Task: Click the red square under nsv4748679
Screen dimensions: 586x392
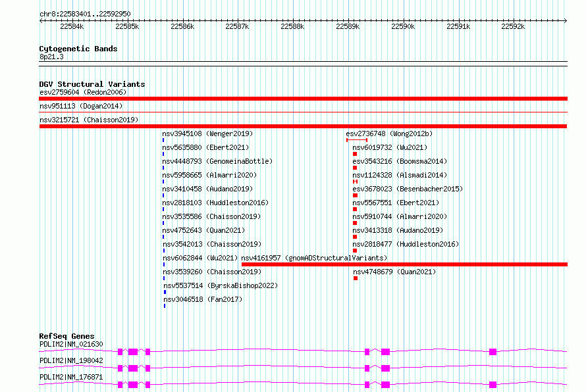Action: (356, 278)
